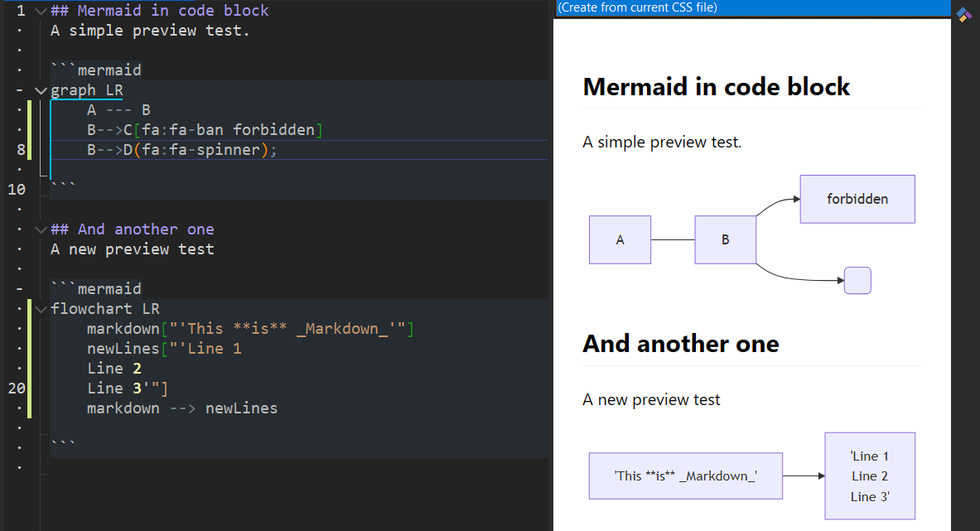Click 'A new preview test' editor line
The height and width of the screenshot is (531, 980).
coord(133,249)
